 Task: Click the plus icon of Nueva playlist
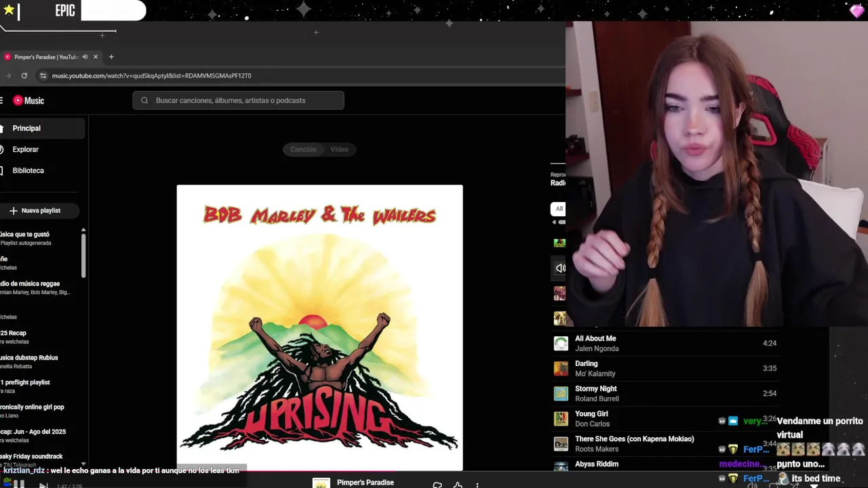[13, 211]
